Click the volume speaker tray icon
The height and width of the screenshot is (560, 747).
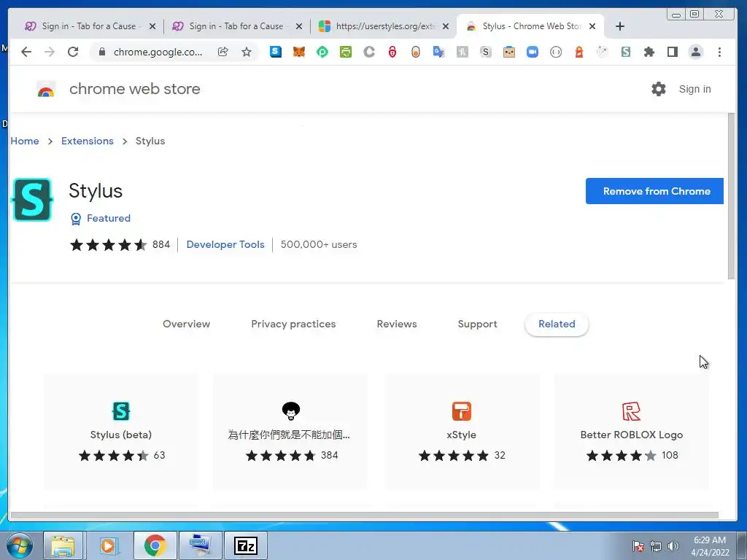(x=673, y=546)
